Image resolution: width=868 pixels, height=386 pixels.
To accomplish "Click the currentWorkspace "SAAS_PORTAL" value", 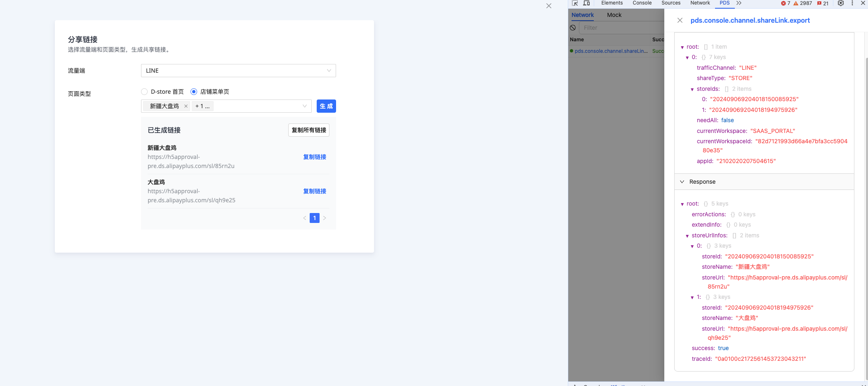I will pos(773,131).
